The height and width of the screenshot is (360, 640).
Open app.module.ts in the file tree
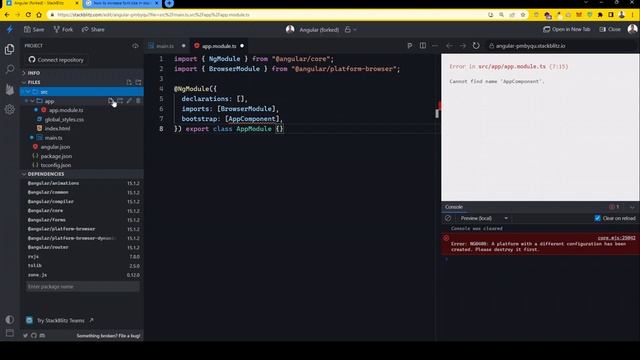tap(66, 110)
